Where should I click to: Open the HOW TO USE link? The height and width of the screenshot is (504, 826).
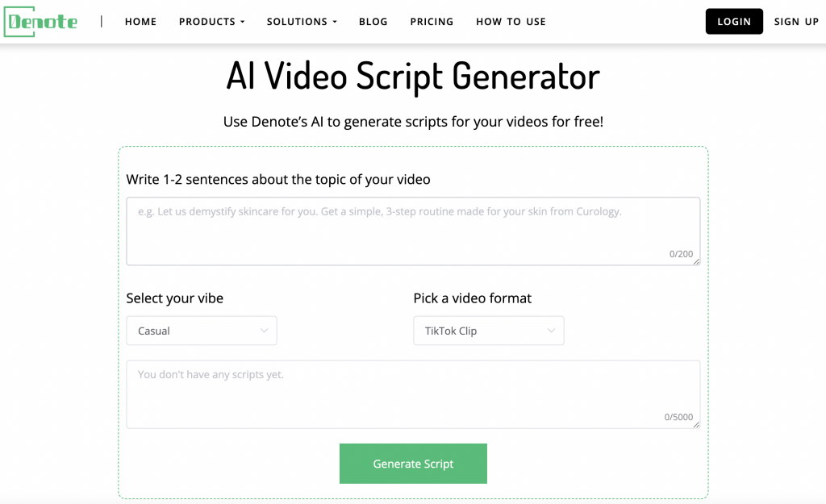pyautogui.click(x=511, y=22)
